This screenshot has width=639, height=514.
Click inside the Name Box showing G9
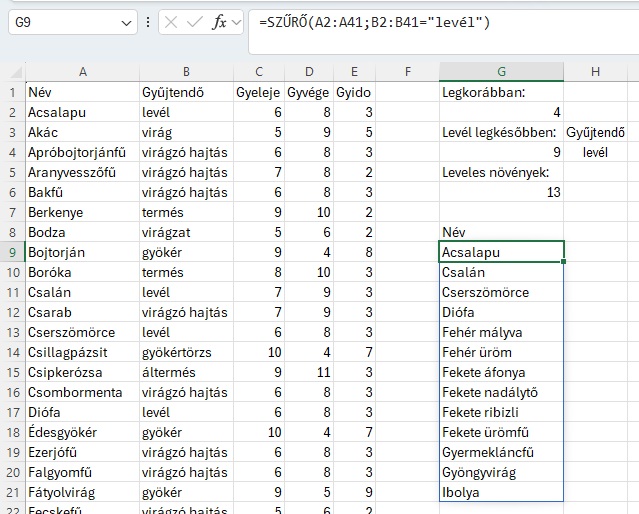pyautogui.click(x=60, y=22)
